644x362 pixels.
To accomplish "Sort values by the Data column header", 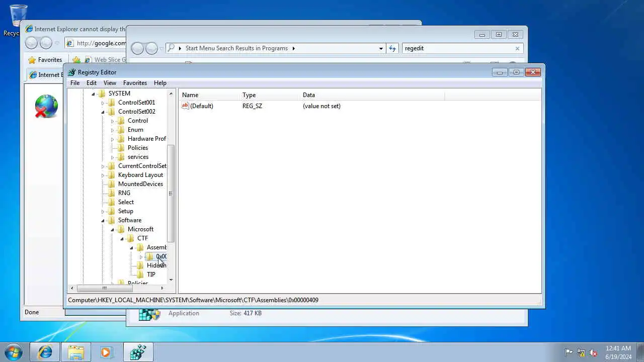I will (x=372, y=95).
